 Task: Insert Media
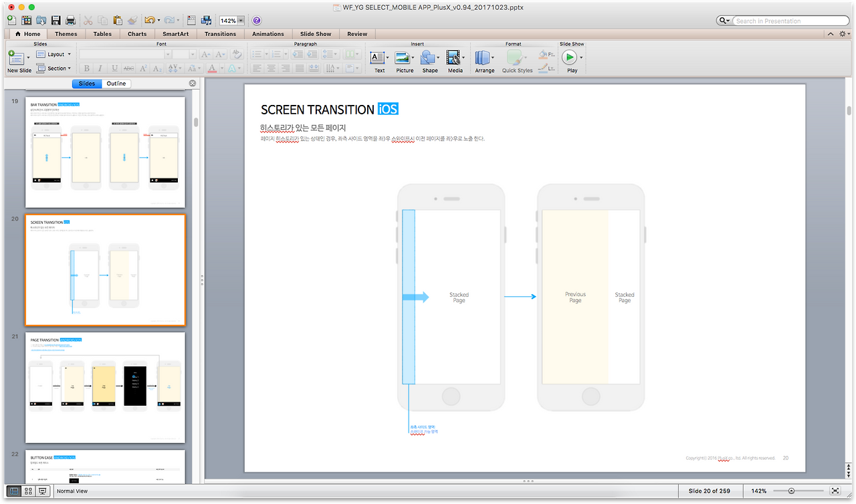(455, 61)
